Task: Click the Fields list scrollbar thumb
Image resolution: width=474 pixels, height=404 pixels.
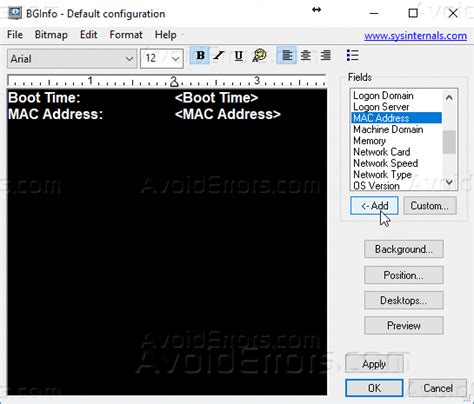Action: 449,142
